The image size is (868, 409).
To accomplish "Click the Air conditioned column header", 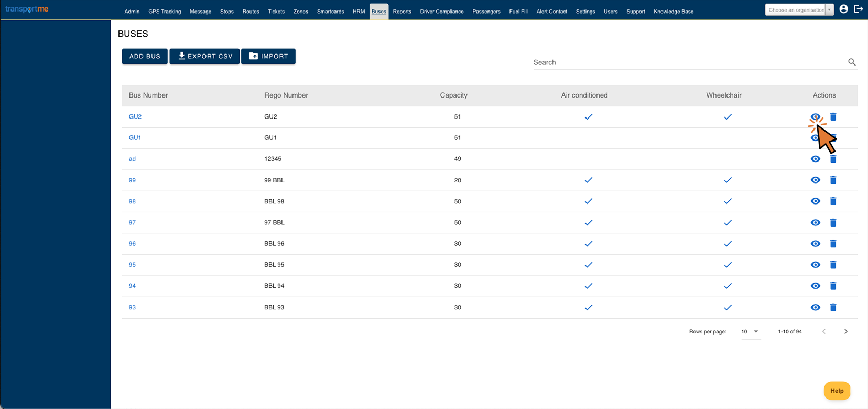I will coord(584,95).
